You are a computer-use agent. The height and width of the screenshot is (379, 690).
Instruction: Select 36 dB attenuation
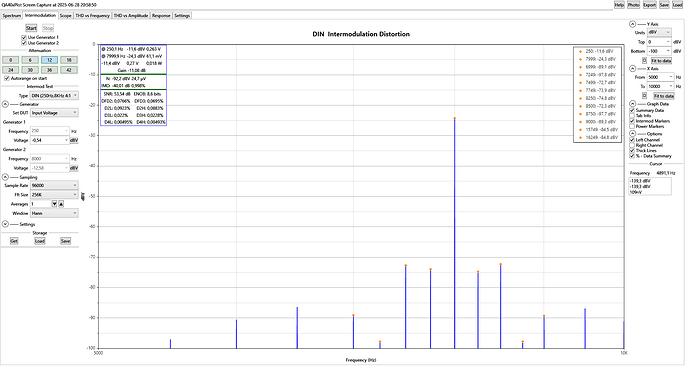coord(49,70)
